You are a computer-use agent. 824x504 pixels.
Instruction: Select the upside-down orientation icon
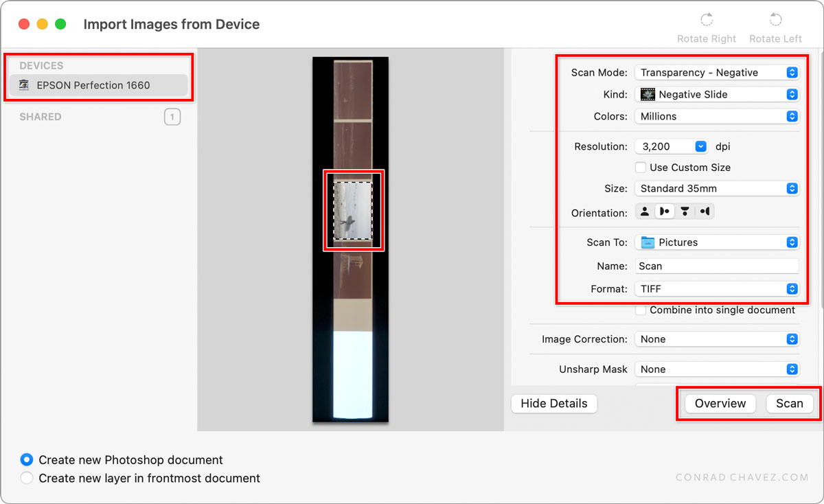685,211
